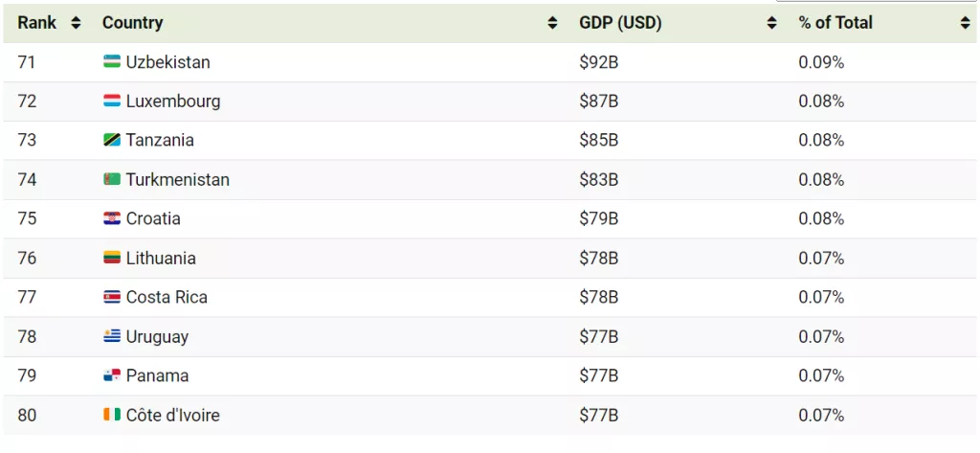Click Uzbekistan's $92B GDP cell
Image resolution: width=980 pixels, height=453 pixels.
[x=599, y=62]
